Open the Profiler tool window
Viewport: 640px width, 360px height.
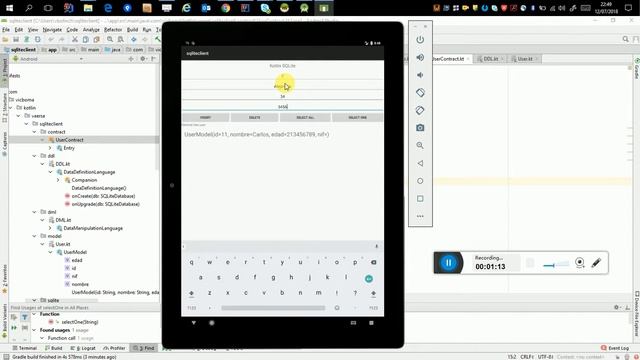point(115,348)
